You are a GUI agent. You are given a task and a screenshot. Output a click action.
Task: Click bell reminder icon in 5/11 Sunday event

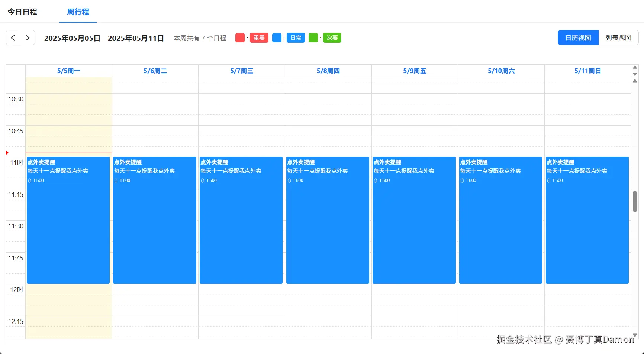tap(549, 181)
